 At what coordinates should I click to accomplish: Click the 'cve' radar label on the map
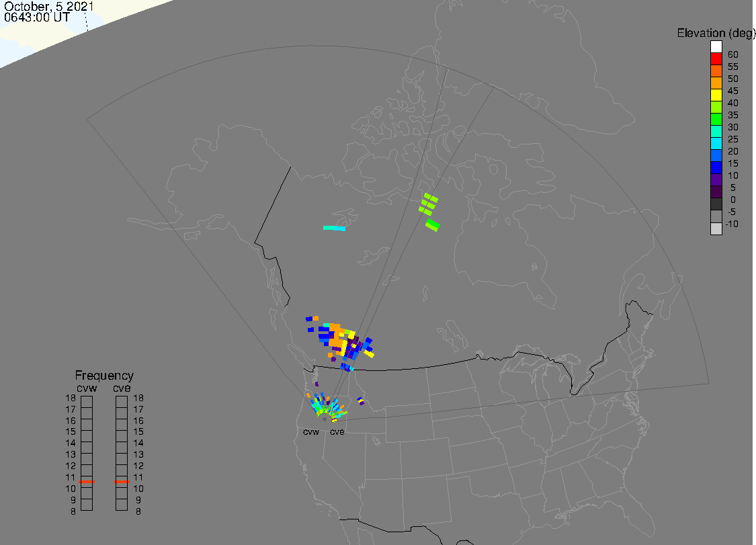[x=337, y=431]
